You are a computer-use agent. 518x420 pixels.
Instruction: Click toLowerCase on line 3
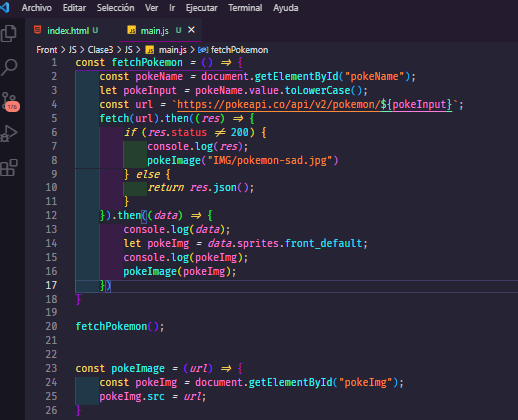[317, 91]
